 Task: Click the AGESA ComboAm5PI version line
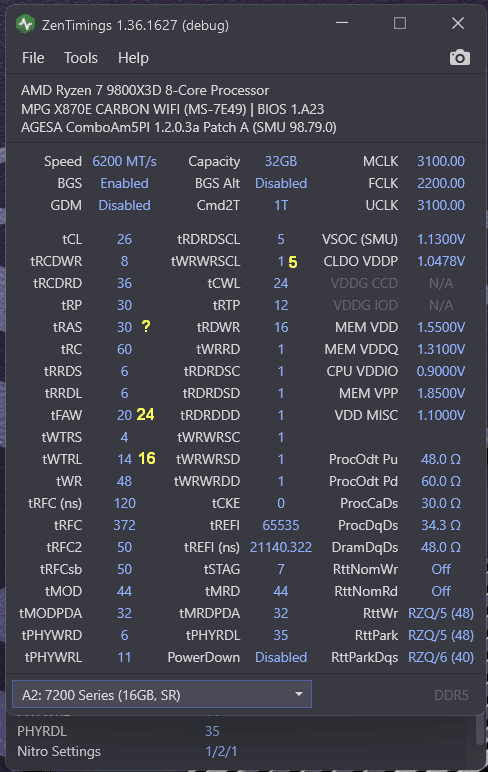pos(178,128)
